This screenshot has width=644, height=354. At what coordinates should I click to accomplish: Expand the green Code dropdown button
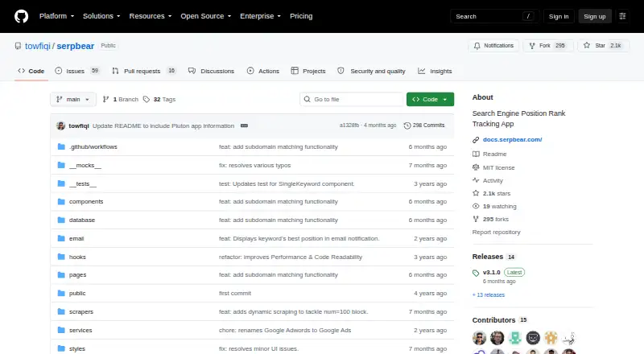[430, 100]
